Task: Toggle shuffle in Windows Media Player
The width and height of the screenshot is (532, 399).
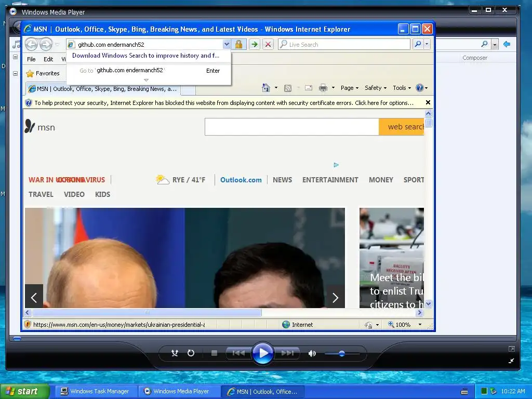Action: point(175,353)
